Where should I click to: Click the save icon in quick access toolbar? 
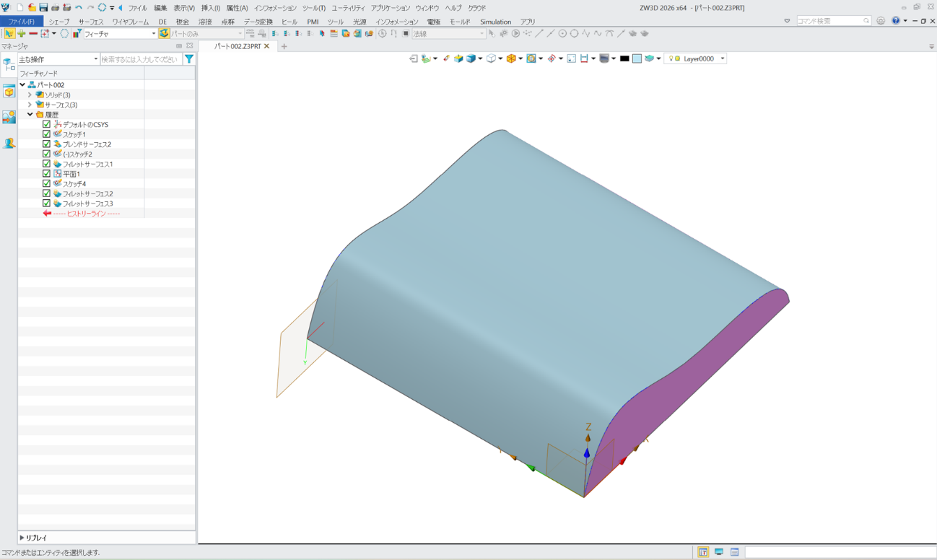[x=43, y=7]
